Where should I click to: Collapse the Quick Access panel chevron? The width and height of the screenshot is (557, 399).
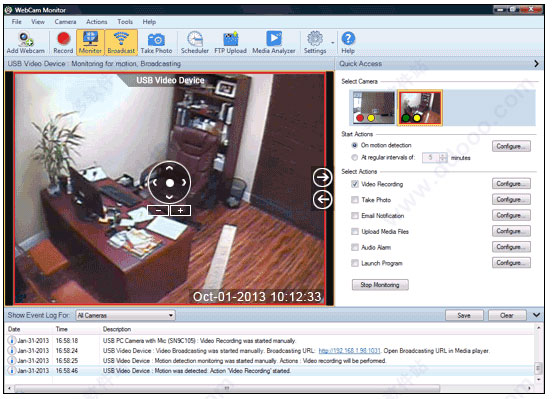(x=536, y=64)
